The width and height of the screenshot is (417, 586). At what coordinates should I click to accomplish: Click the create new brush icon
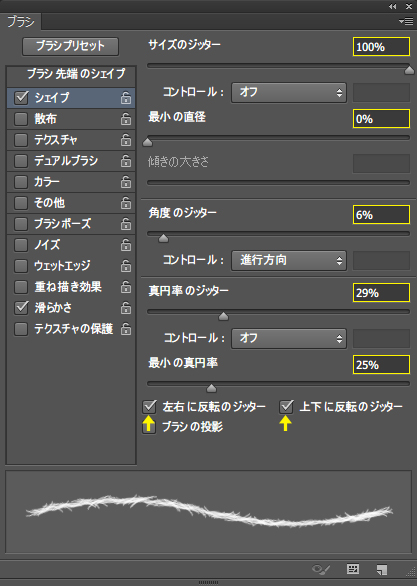(382, 570)
